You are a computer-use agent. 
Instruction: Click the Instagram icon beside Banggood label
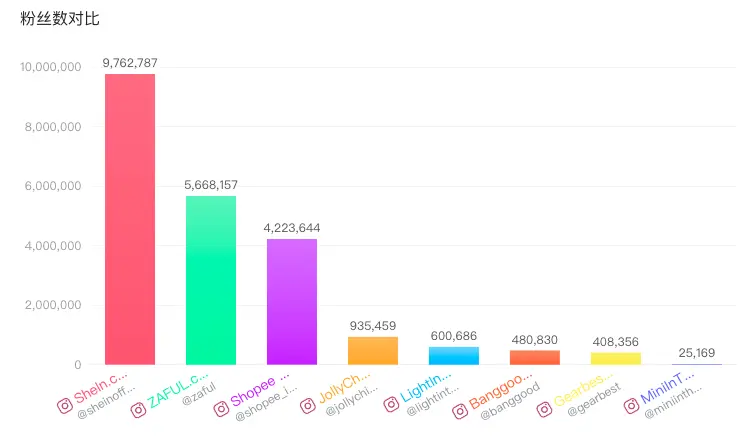pyautogui.click(x=460, y=411)
